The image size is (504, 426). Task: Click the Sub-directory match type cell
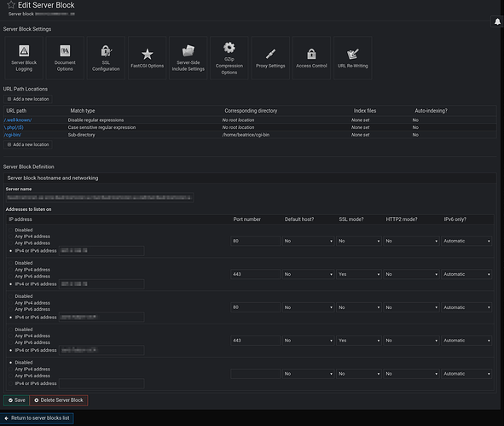pos(81,135)
